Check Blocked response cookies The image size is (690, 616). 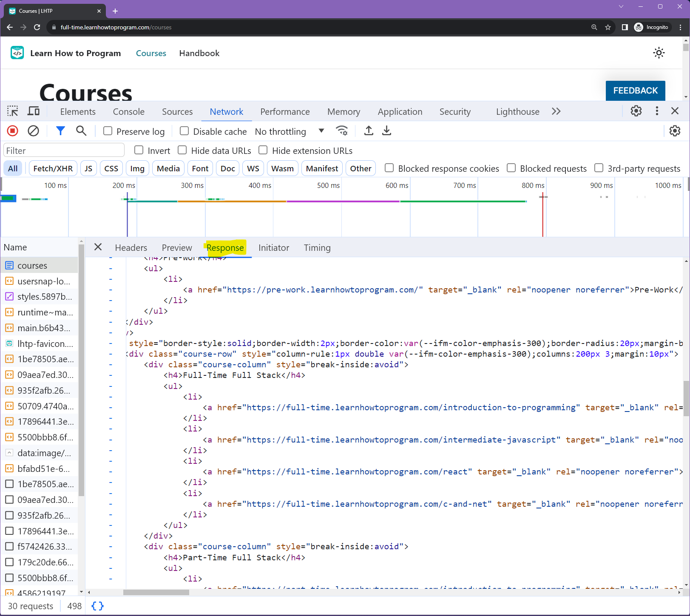(x=389, y=168)
